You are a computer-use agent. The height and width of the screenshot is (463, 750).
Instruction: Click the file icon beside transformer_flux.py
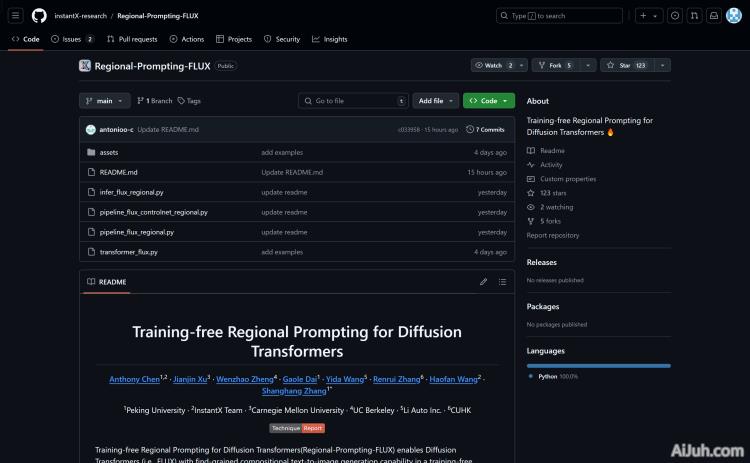point(91,252)
